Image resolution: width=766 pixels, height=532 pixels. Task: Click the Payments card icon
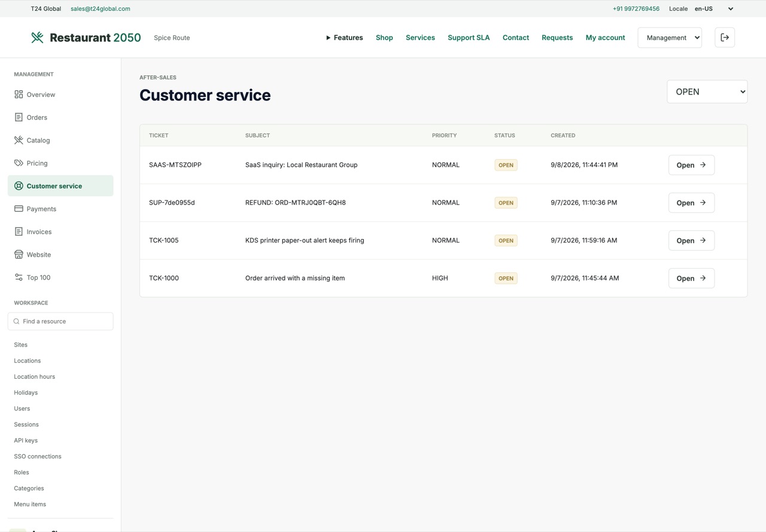pos(19,209)
